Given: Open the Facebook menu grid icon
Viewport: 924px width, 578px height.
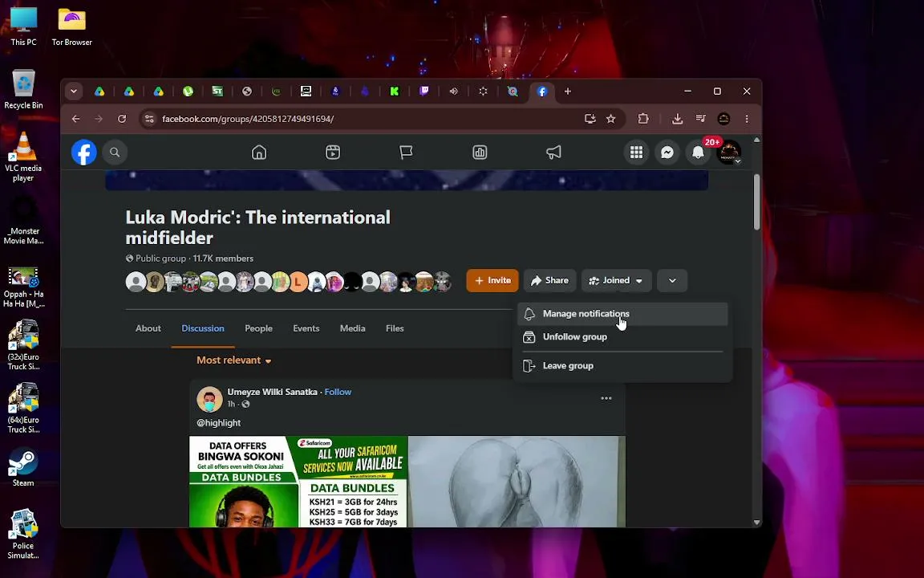Looking at the screenshot, I should (636, 153).
